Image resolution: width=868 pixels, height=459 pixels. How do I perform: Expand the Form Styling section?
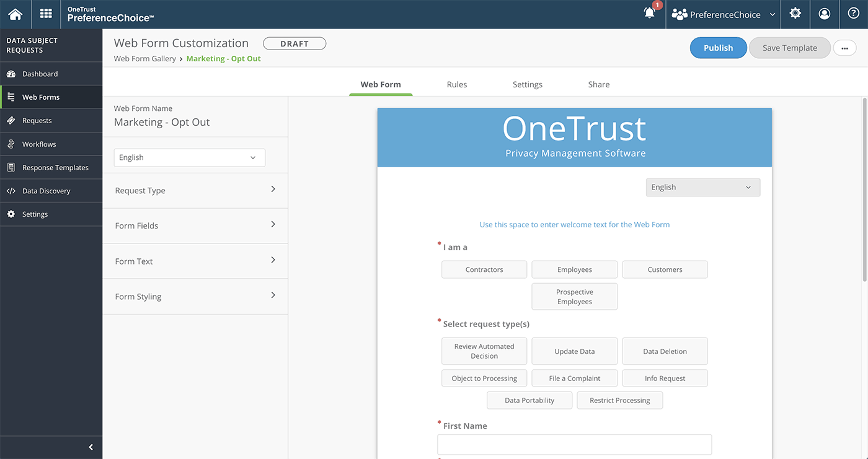coord(195,296)
